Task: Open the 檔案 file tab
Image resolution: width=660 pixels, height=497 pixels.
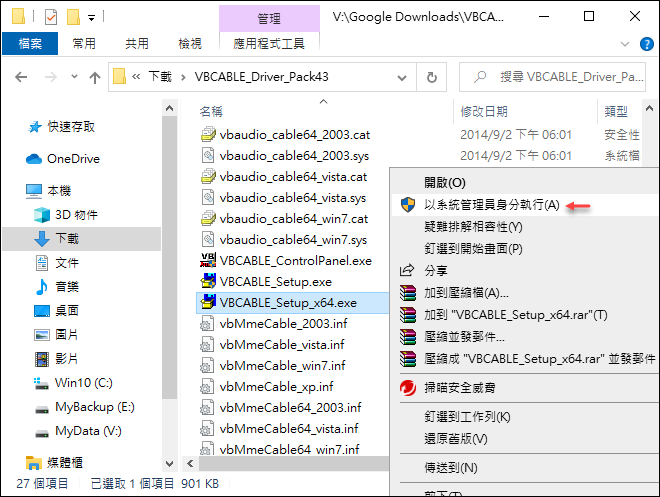Action: coord(30,43)
